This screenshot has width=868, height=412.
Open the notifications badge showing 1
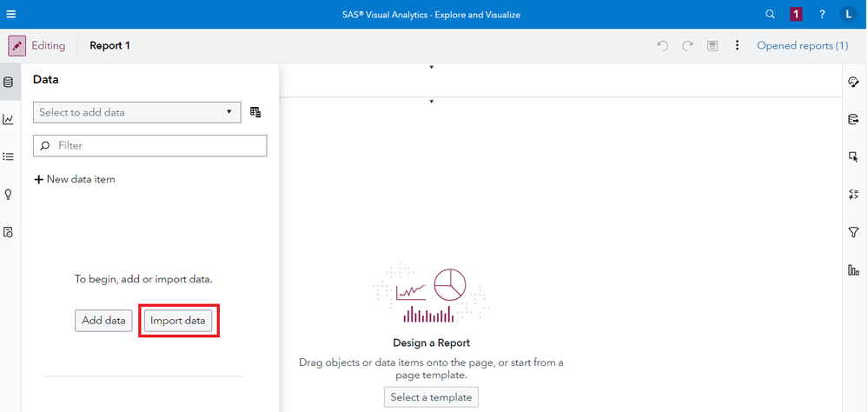[796, 15]
